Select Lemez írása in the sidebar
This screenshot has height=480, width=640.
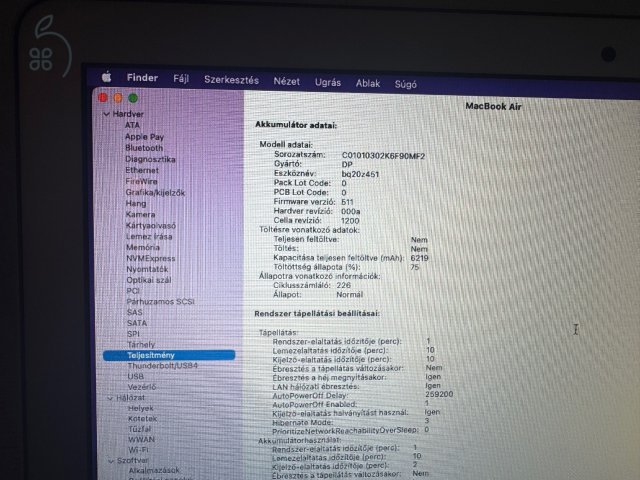point(149,236)
